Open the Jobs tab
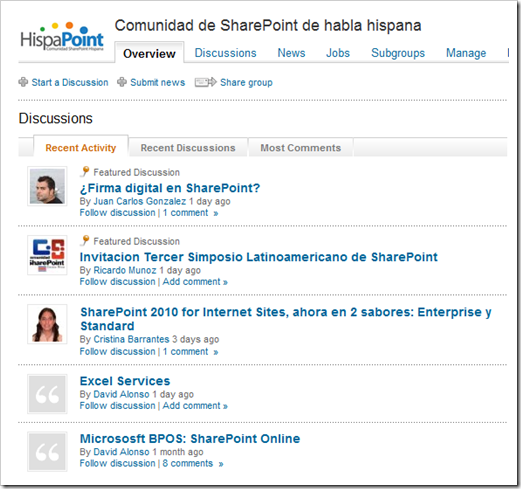This screenshot has height=489, width=521. tap(338, 53)
